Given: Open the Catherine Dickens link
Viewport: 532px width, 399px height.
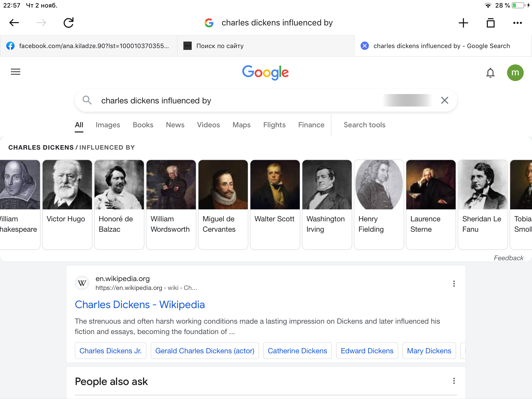Looking at the screenshot, I should pyautogui.click(x=297, y=351).
